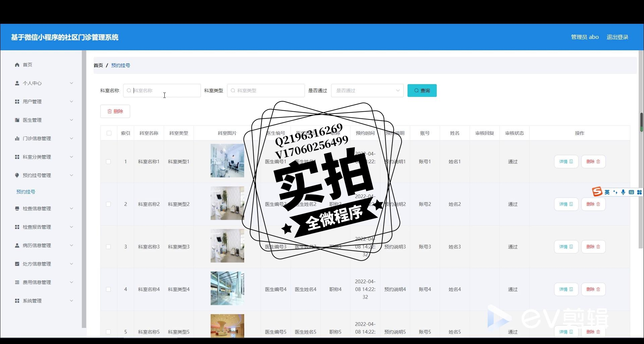Expand the 门诊信息管理 menu chevron
This screenshot has width=644, height=344.
(71, 138)
